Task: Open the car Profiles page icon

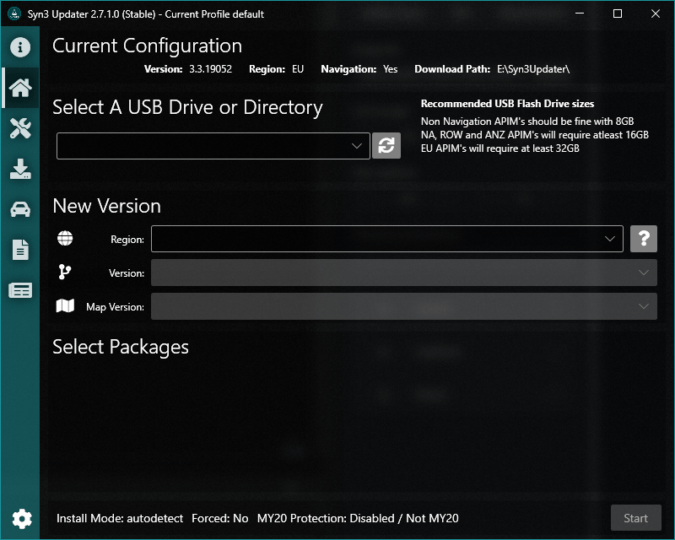Action: (x=20, y=210)
